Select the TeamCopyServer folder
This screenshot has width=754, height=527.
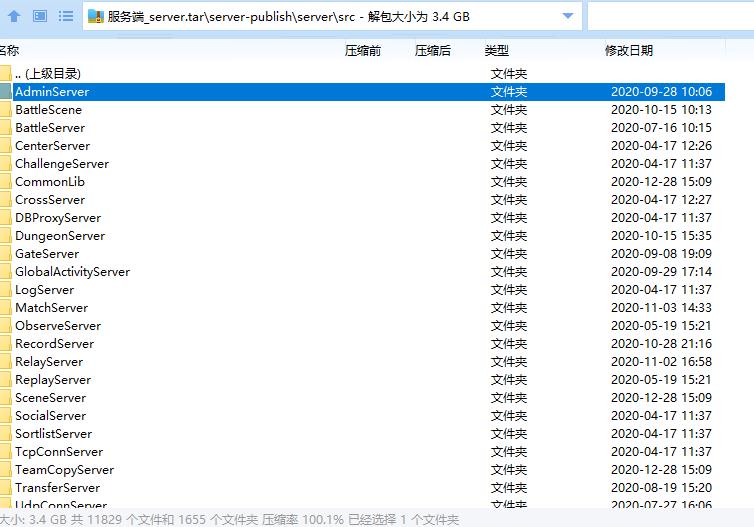click(x=64, y=470)
